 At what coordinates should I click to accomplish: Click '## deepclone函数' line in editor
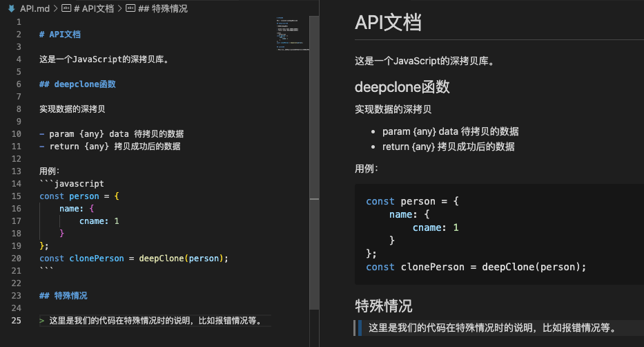77,84
